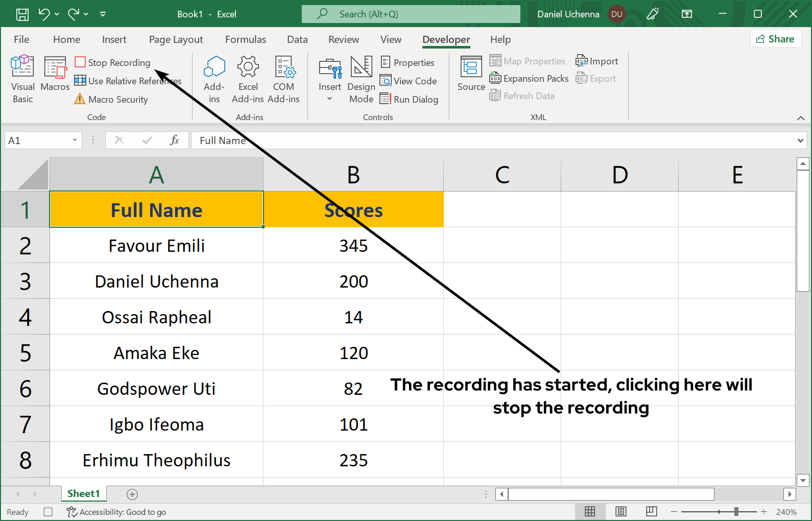Viewport: 812px width, 521px height.
Task: Click Stop Recording
Action: point(113,62)
